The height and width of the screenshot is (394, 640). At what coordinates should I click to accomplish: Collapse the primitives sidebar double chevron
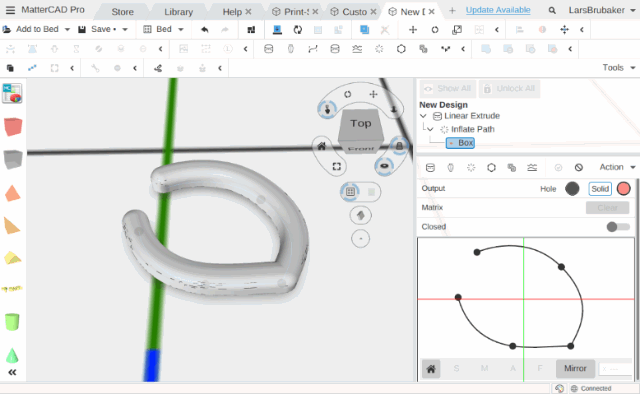pos(12,372)
